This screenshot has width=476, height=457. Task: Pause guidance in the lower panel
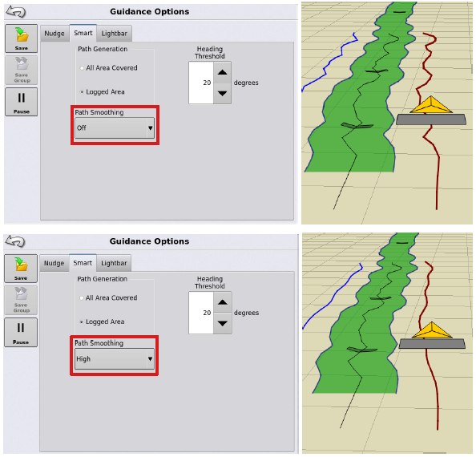tap(21, 332)
